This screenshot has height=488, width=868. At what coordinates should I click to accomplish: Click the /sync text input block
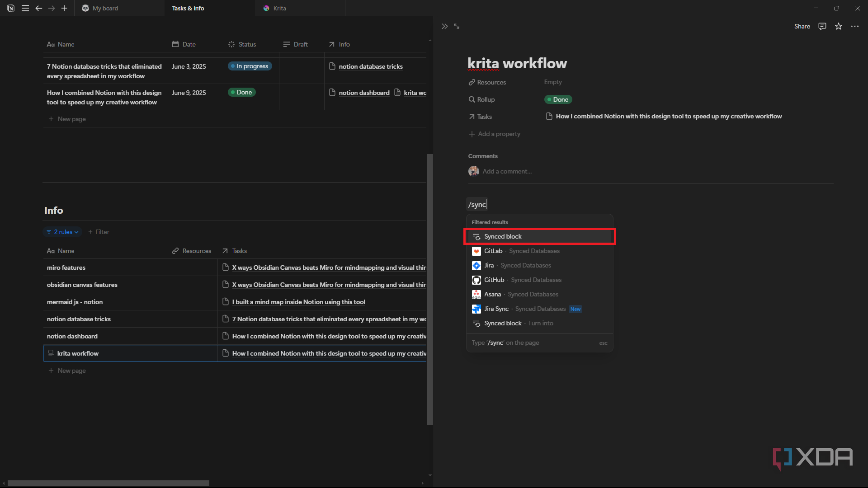coord(477,205)
